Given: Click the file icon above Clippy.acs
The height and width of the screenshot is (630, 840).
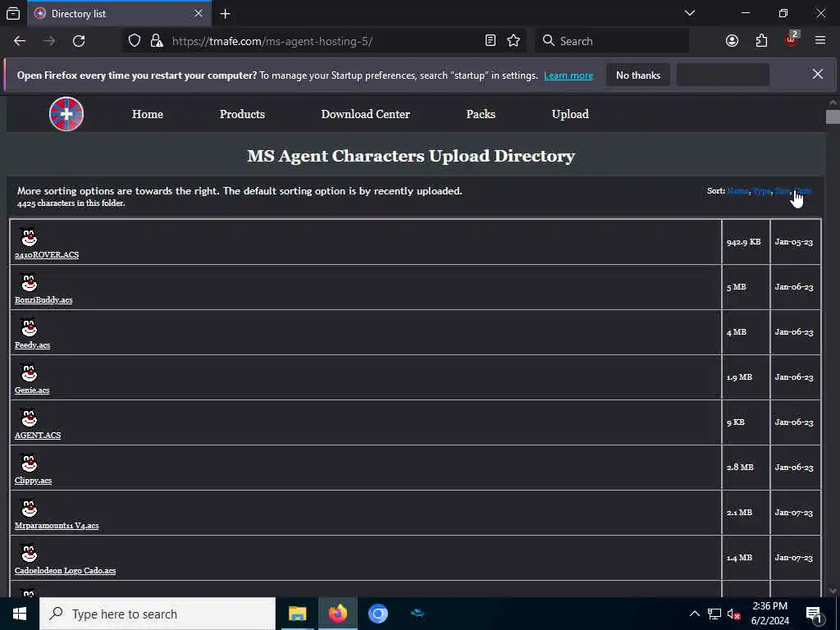Looking at the screenshot, I should [x=29, y=463].
